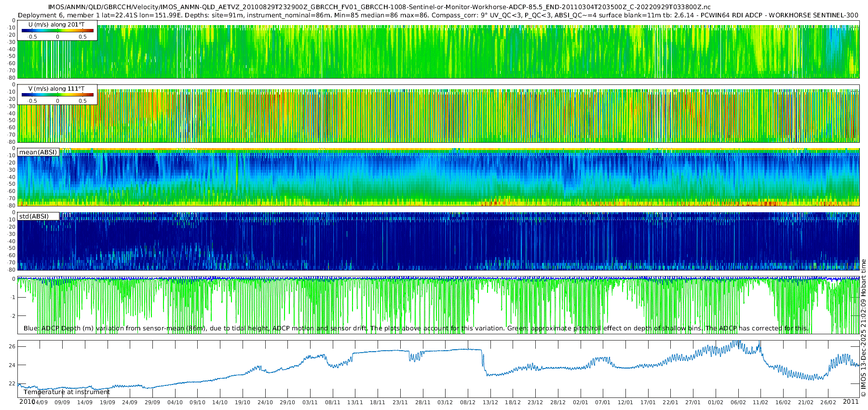
Task: Click the mean(ABSI) panel label
Action: tap(38, 152)
